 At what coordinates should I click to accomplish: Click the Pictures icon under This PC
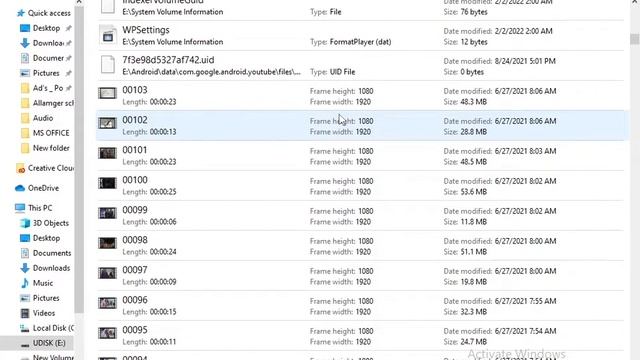pyautogui.click(x=25, y=298)
